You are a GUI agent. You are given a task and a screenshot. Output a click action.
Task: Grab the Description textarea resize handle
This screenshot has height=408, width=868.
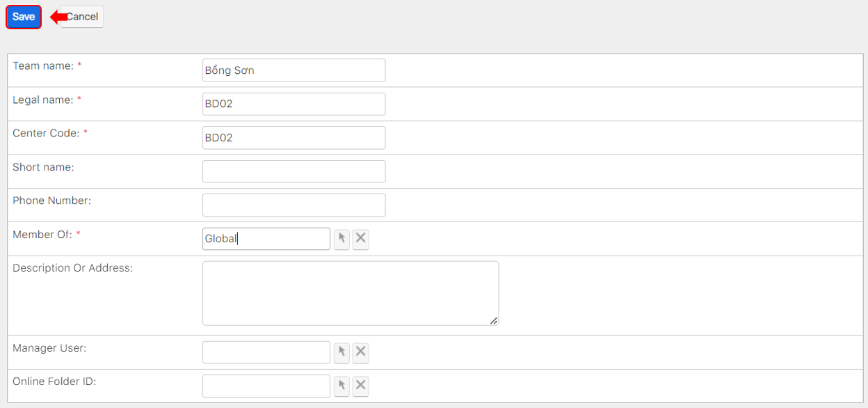pyautogui.click(x=494, y=321)
